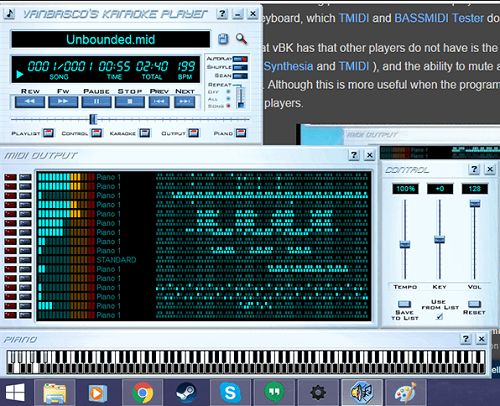Open Steam from the taskbar
Viewport: 500px width, 406px height.
pos(186,392)
